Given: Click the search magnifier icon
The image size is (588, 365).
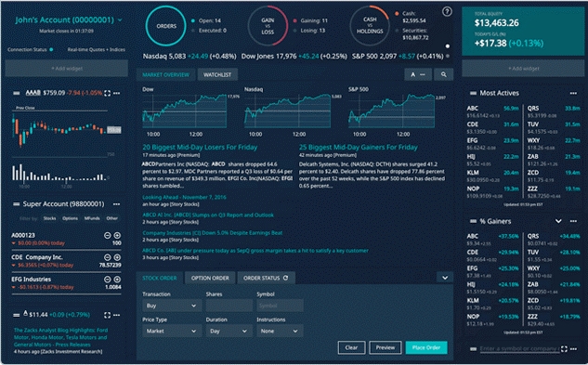Looking at the screenshot, I should coord(444,74).
